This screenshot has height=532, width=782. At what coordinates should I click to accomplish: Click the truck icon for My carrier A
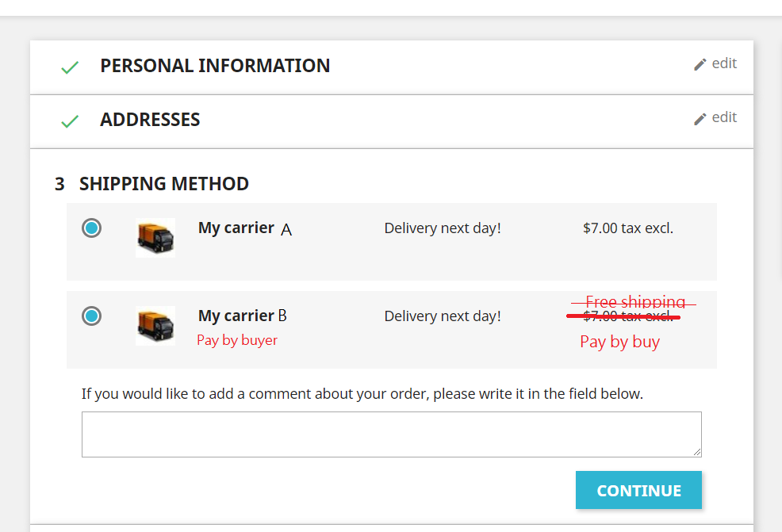pos(155,238)
